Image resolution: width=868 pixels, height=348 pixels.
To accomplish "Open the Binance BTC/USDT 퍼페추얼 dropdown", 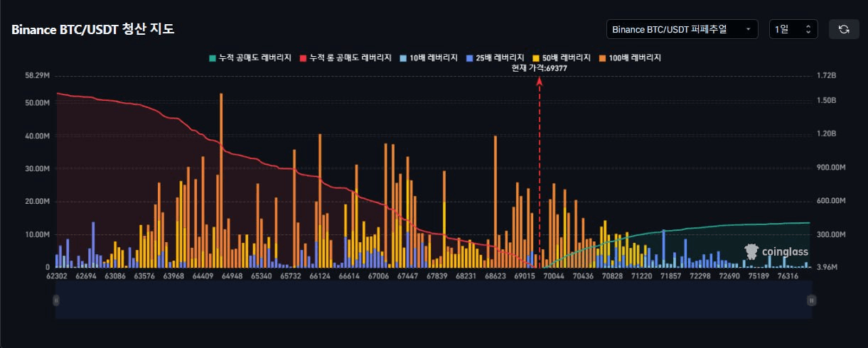I will point(682,29).
